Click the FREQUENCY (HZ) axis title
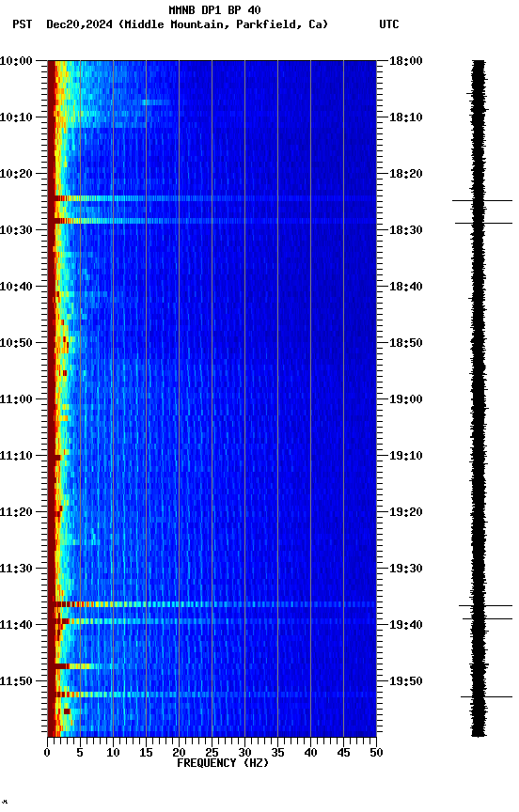This screenshot has width=519, height=812. point(223,764)
